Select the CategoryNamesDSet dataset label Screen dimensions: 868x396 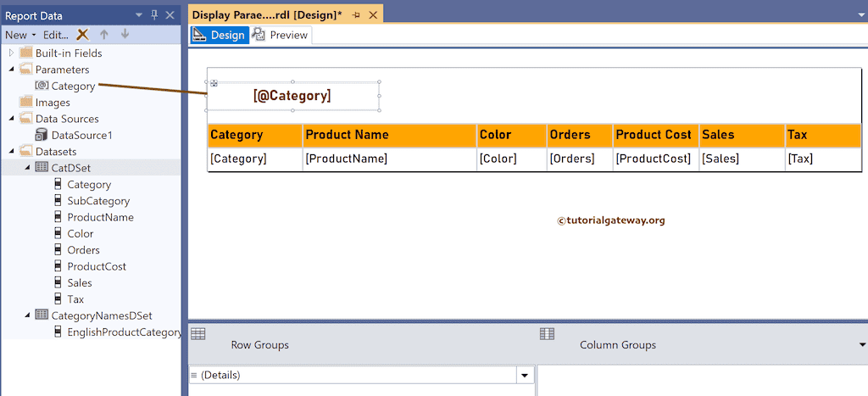pos(102,315)
